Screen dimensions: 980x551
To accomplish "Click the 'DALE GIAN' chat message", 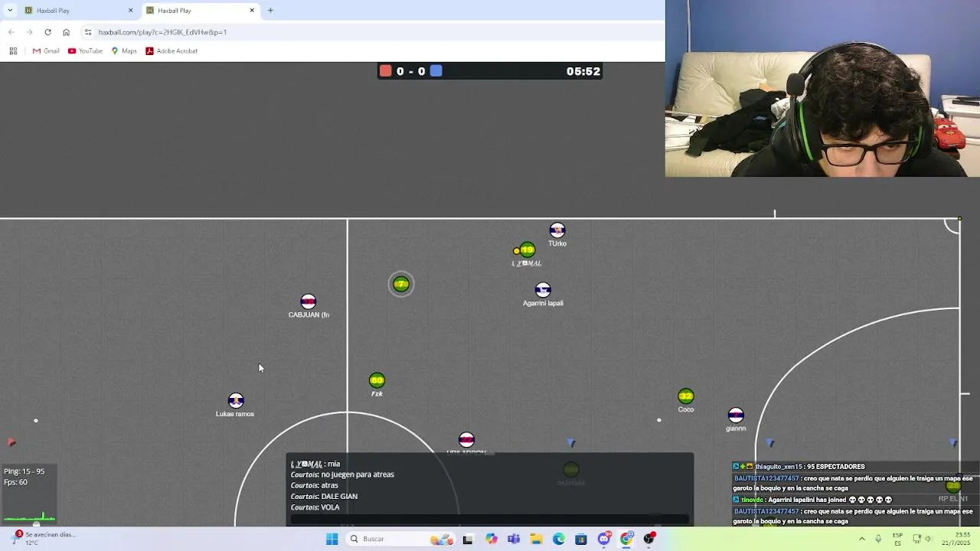I will pos(324,496).
